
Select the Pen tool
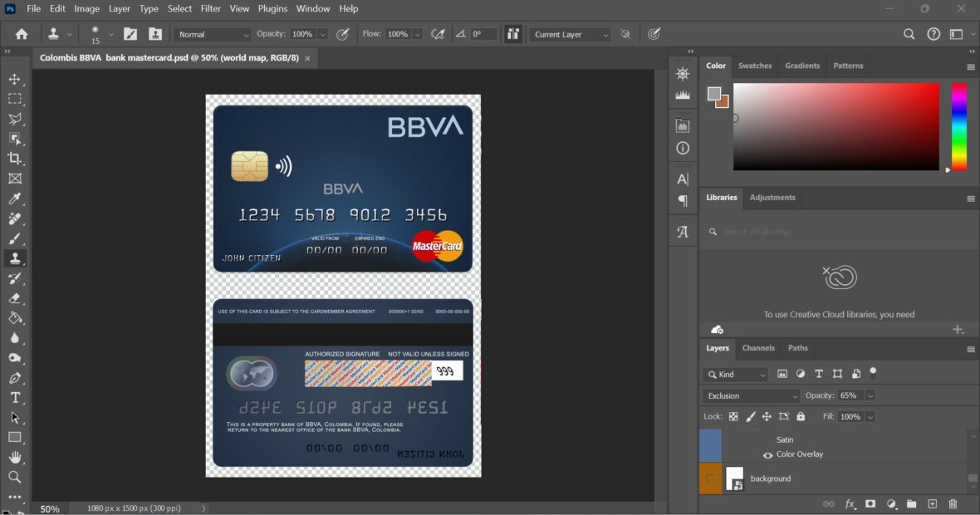click(14, 378)
